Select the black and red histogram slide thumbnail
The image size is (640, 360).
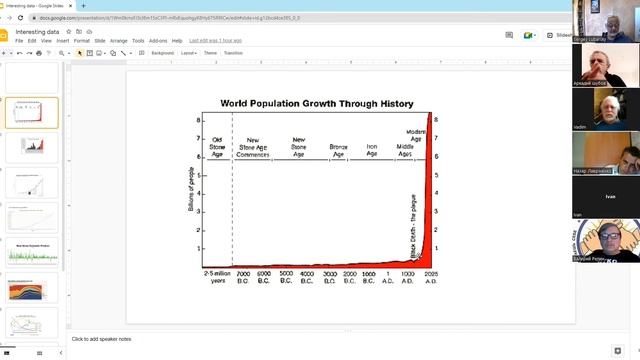pyautogui.click(x=32, y=148)
